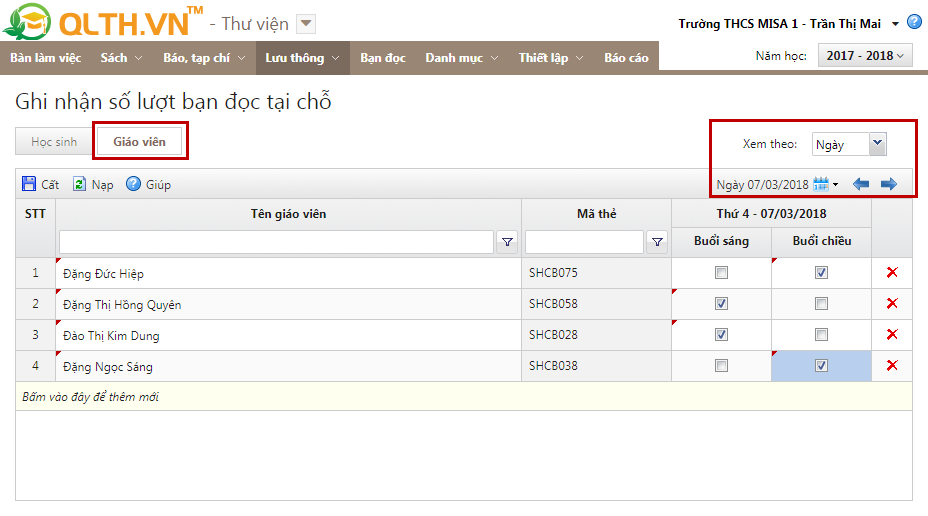
Task: Toggle Buổi sáng checkbox for Đặng Đức Hiệp
Action: coord(721,273)
